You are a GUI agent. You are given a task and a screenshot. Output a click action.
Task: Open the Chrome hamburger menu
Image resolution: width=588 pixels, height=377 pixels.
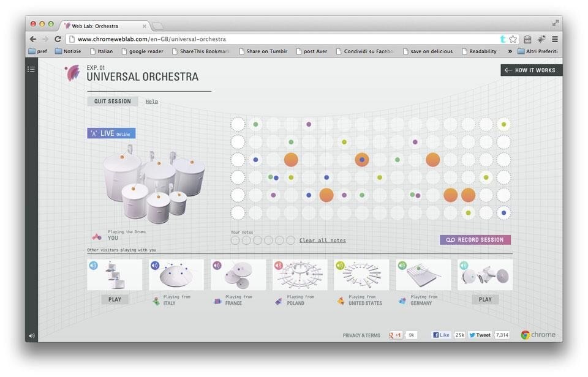[x=554, y=39]
